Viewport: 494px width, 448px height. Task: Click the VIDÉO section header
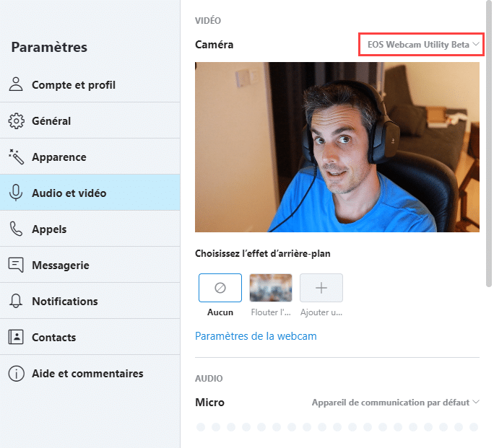[208, 20]
